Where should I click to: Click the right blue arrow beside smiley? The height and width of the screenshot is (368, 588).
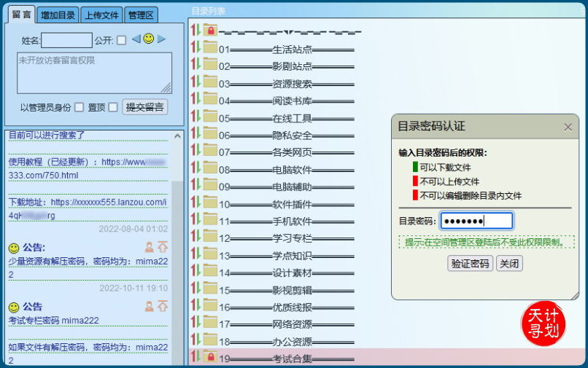pyautogui.click(x=161, y=39)
